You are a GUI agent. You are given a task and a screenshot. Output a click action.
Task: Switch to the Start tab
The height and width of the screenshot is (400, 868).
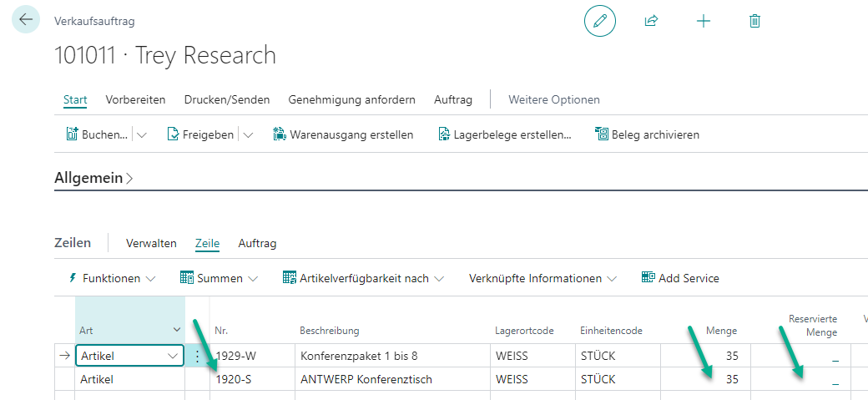click(x=75, y=100)
